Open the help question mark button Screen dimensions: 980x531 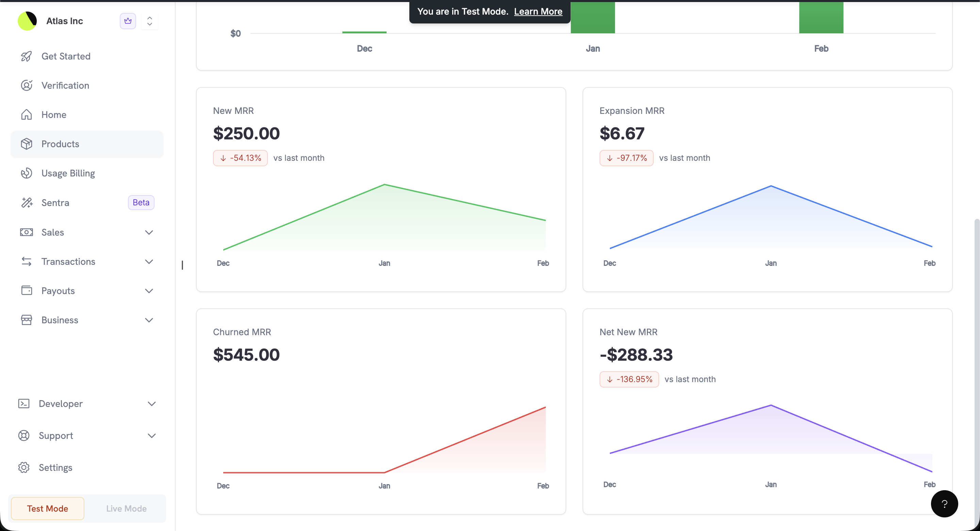[x=945, y=503]
